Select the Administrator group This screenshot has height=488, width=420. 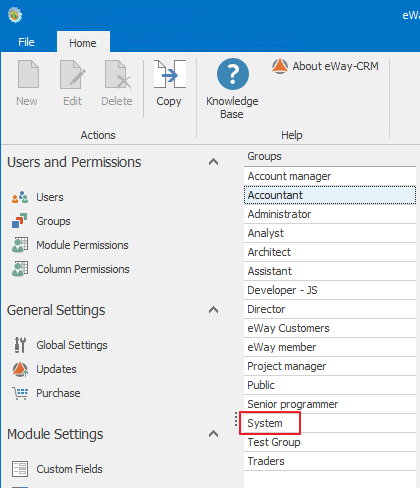330,214
